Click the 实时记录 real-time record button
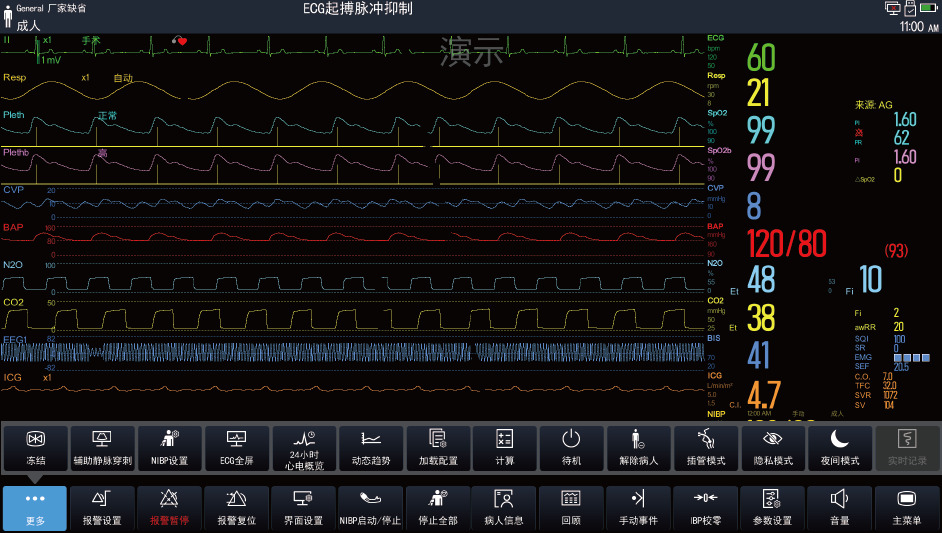 pos(907,448)
